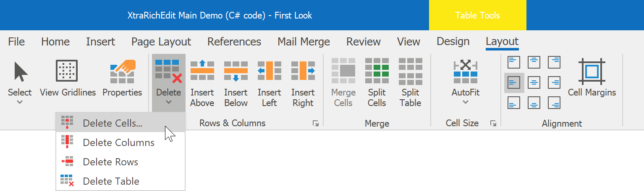The height and width of the screenshot is (191, 644).
Task: Switch to the Design tab
Action: (x=453, y=42)
